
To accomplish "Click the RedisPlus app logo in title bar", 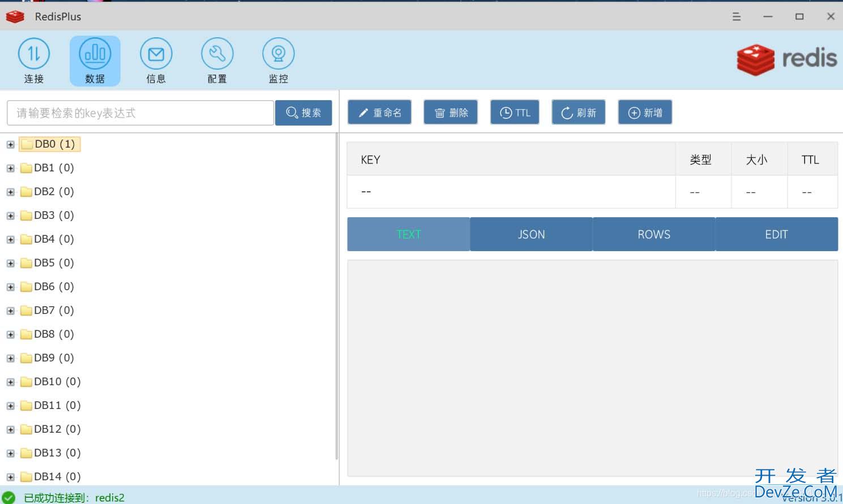I will click(x=15, y=17).
